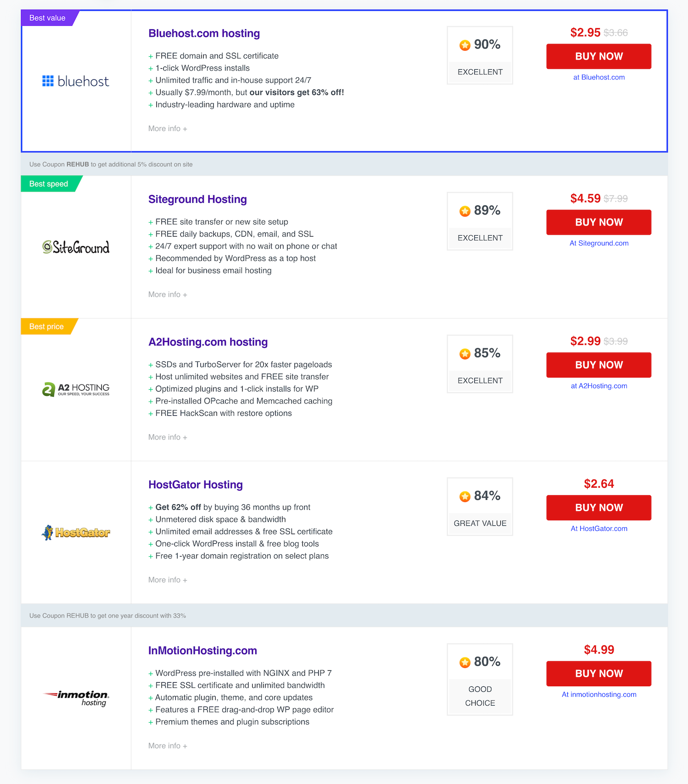This screenshot has width=688, height=784.
Task: Follow the 'At HostGator.com' link
Action: (x=599, y=529)
